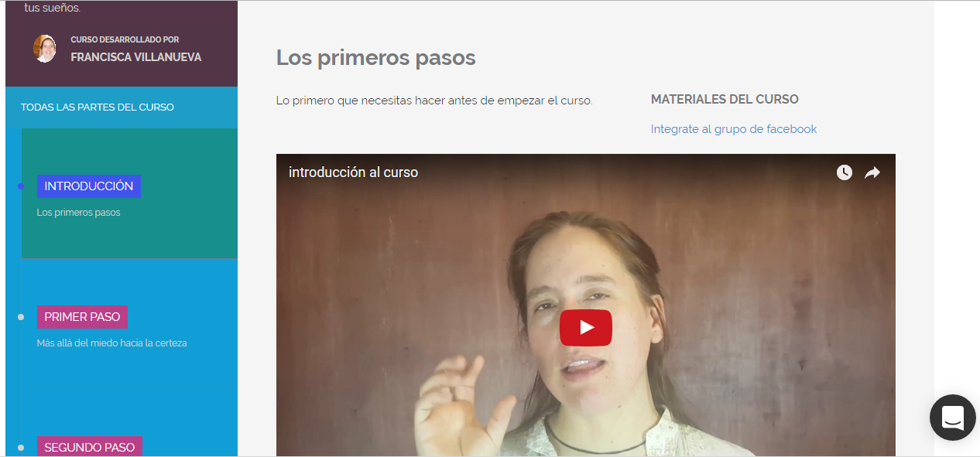Click the sentence Lo primero que necesitas hacer
The height and width of the screenshot is (457, 980).
[x=434, y=101]
